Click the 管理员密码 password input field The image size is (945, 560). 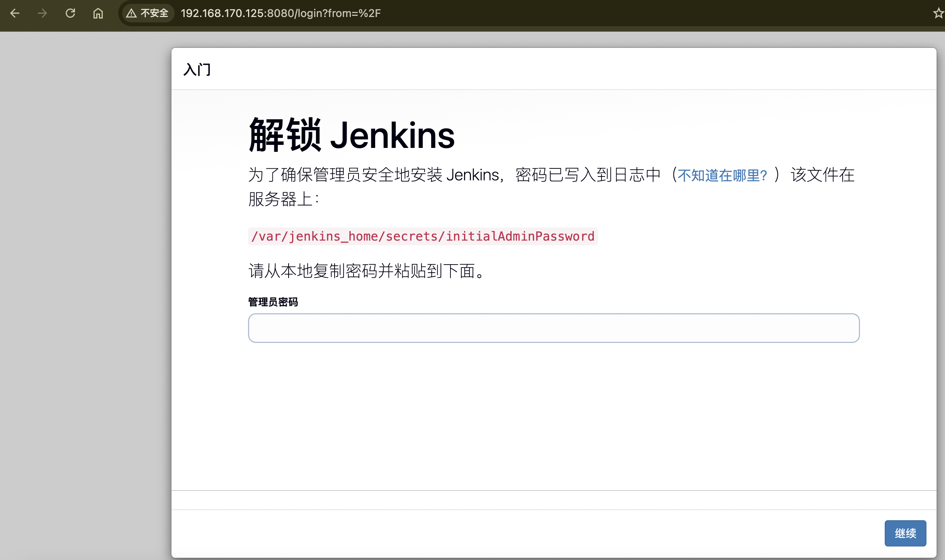(554, 328)
